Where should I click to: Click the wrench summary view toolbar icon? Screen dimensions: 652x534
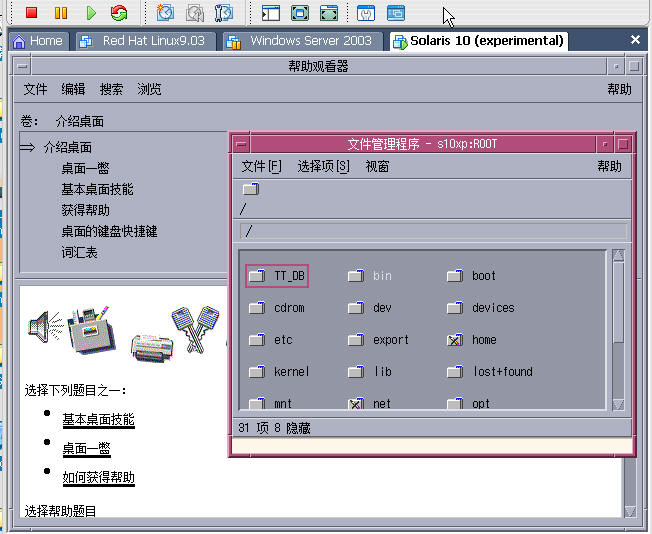366,13
